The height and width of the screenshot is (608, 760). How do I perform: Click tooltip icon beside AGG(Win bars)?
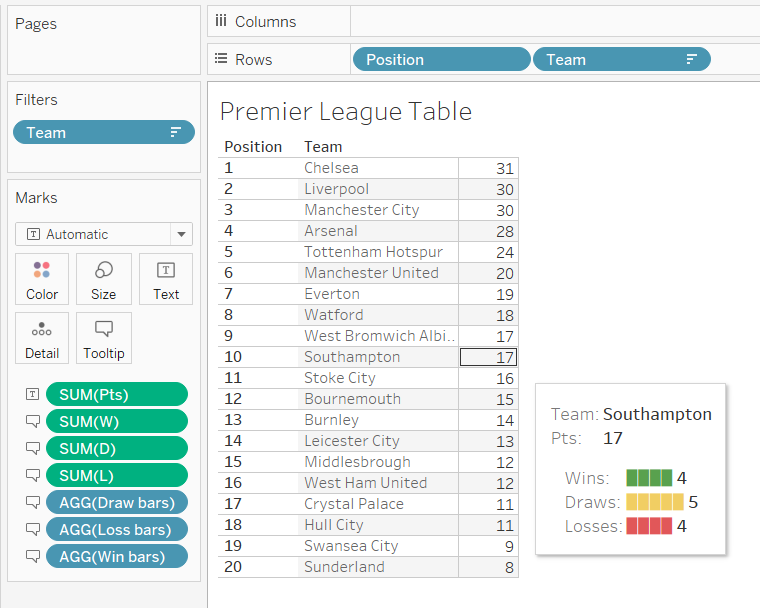click(33, 556)
